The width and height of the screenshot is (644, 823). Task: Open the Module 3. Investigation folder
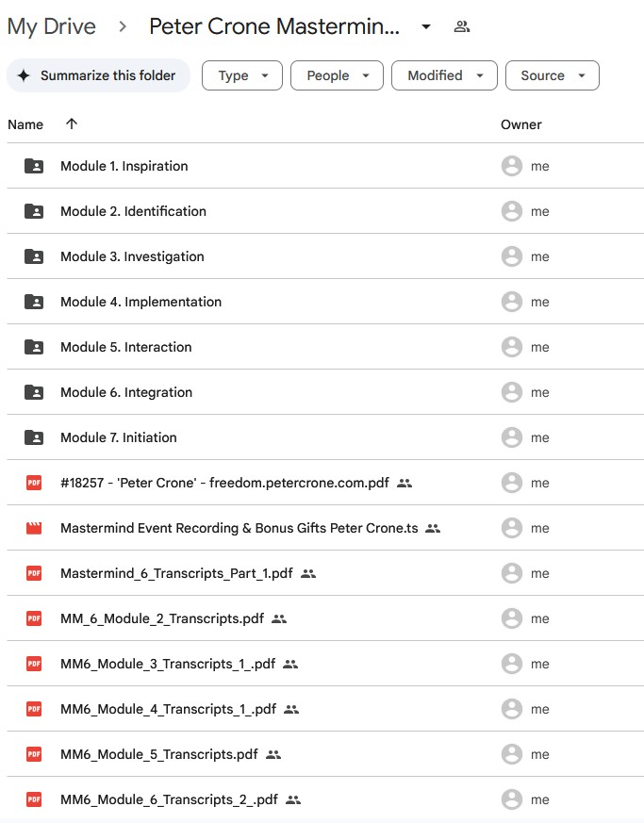click(132, 256)
